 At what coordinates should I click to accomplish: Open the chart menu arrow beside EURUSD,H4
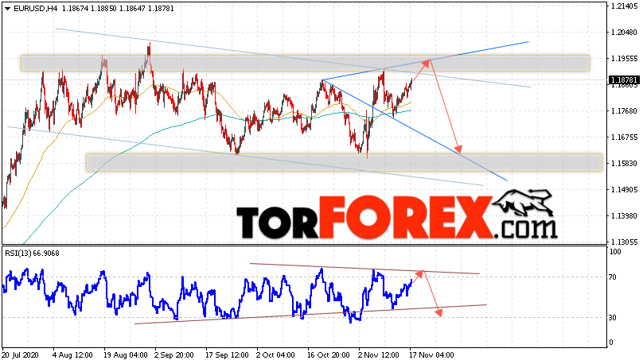[7, 9]
